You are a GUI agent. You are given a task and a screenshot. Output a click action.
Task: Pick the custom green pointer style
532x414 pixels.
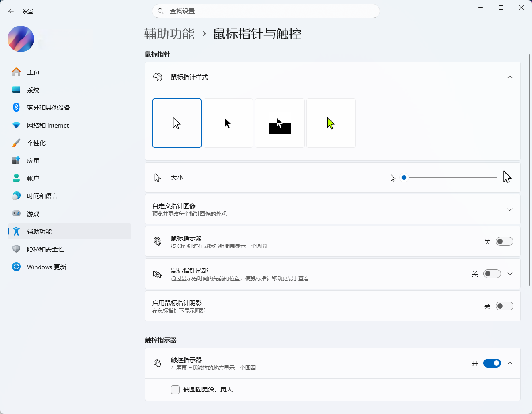(x=331, y=123)
